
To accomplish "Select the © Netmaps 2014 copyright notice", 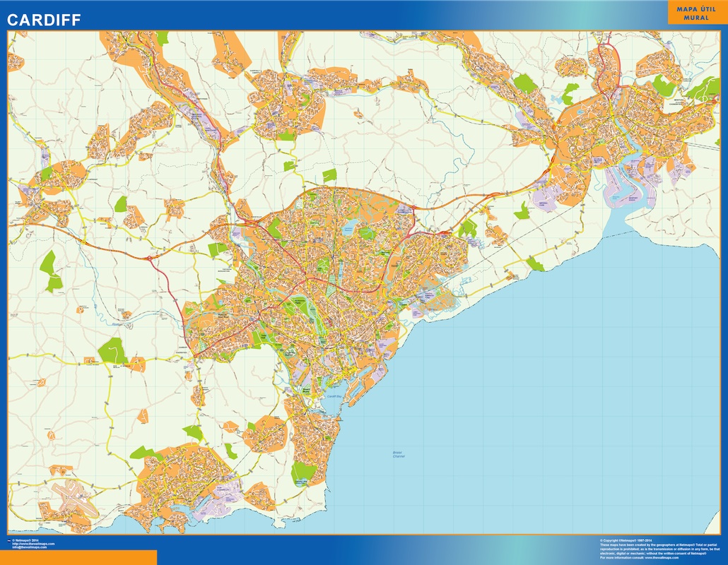I will 25,541.
